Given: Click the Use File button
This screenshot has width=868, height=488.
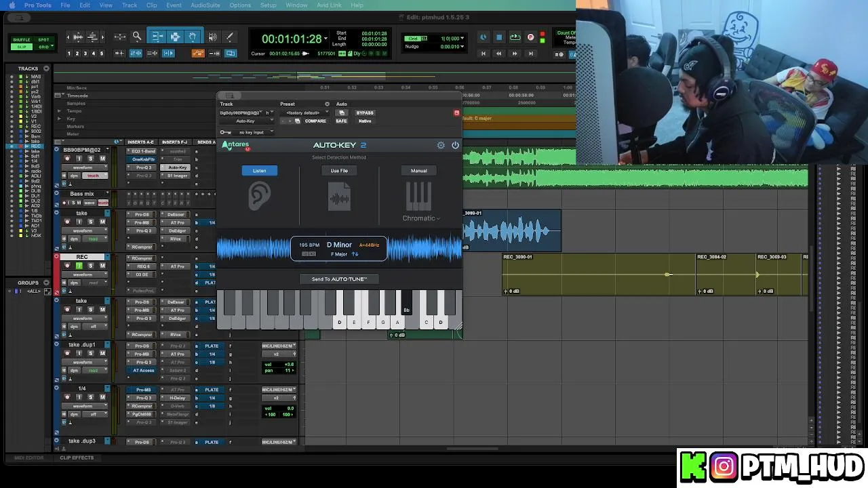Looking at the screenshot, I should point(339,171).
